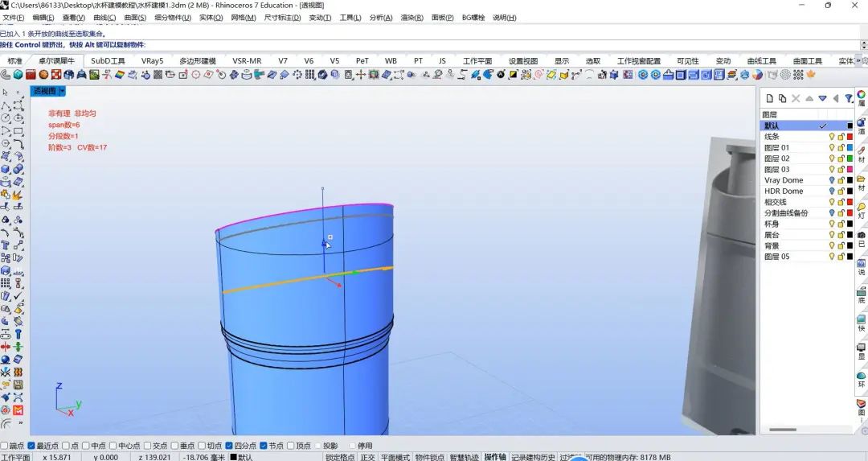Select the 杯身 layer row
868x461 pixels.
pos(808,224)
